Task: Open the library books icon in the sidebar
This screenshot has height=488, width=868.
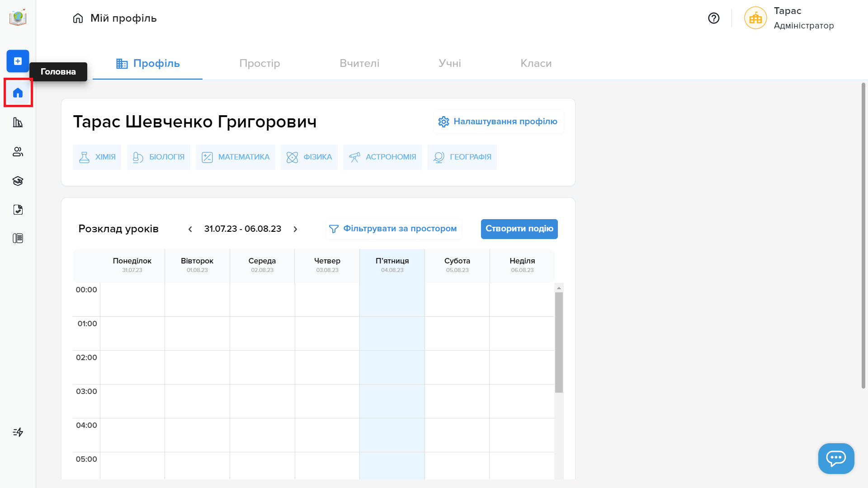Action: point(18,122)
